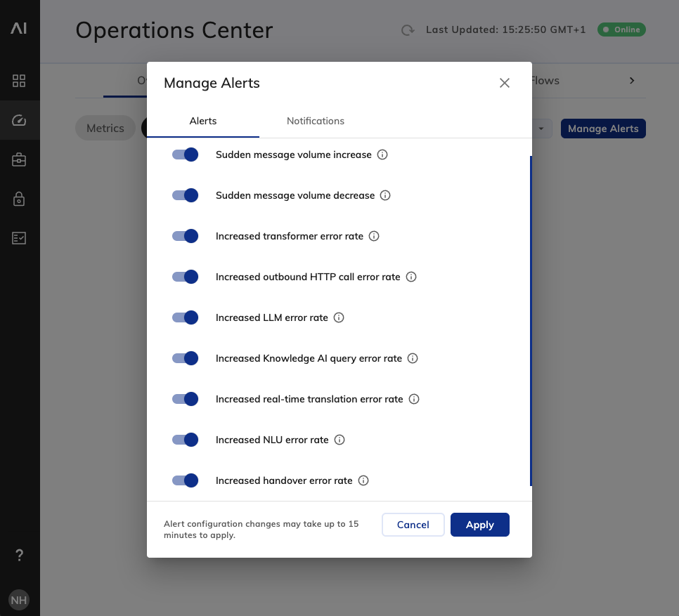
Task: Disable the Increased handover error rate alert
Action: tap(185, 480)
